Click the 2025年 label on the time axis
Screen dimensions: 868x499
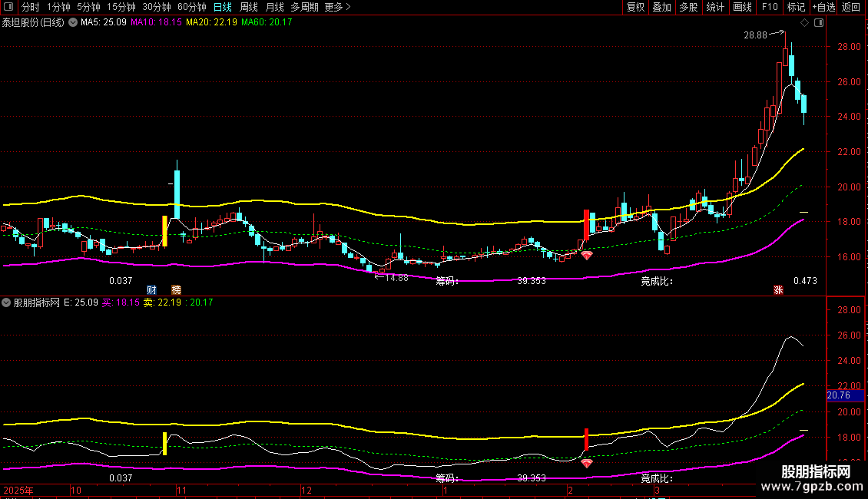point(18,491)
